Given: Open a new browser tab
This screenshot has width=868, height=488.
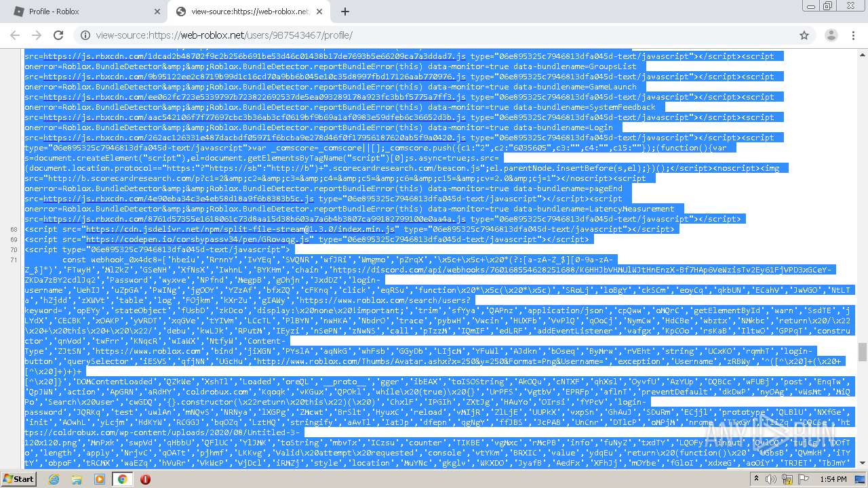Looking at the screenshot, I should 344,12.
